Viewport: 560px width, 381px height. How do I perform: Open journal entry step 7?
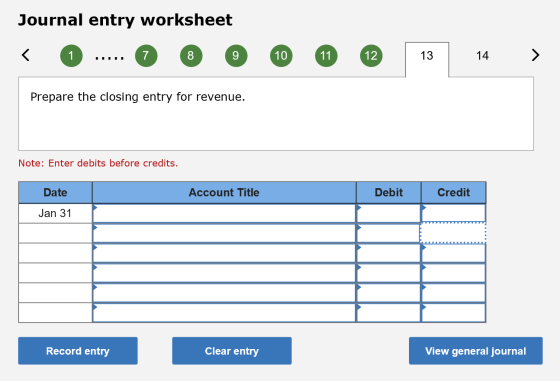(x=146, y=56)
